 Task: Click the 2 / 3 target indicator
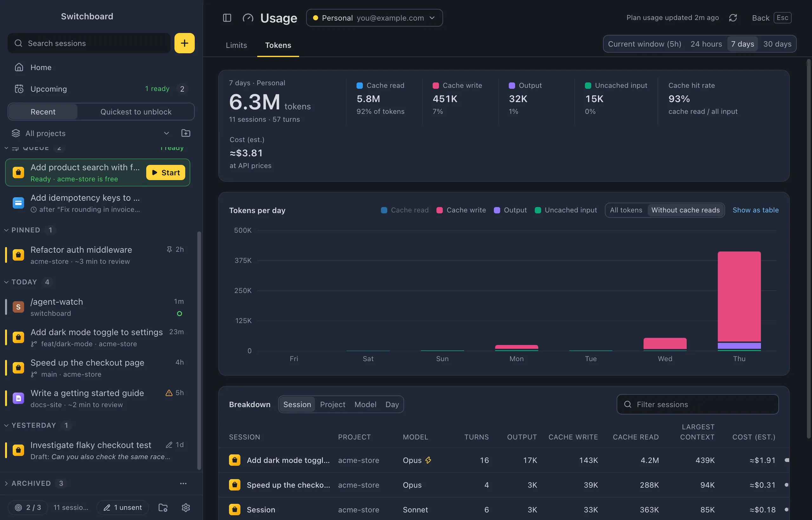(28, 507)
